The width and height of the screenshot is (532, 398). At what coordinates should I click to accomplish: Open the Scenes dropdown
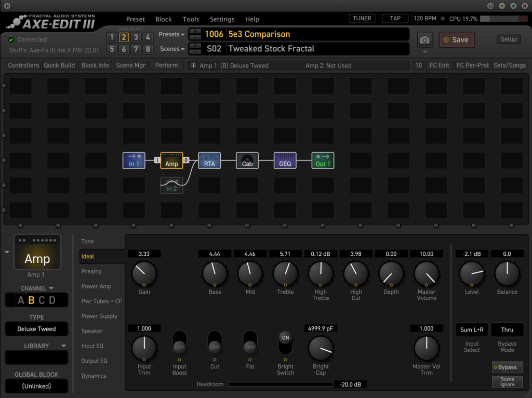coord(172,49)
